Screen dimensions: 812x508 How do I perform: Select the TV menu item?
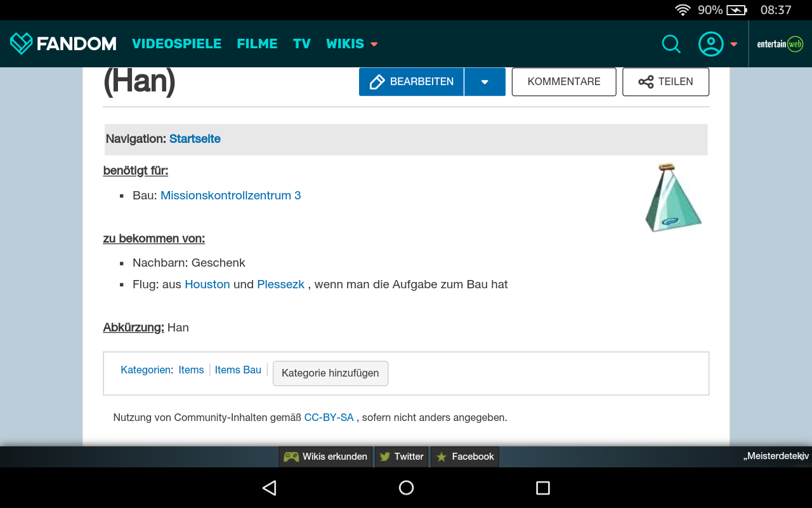pyautogui.click(x=301, y=44)
